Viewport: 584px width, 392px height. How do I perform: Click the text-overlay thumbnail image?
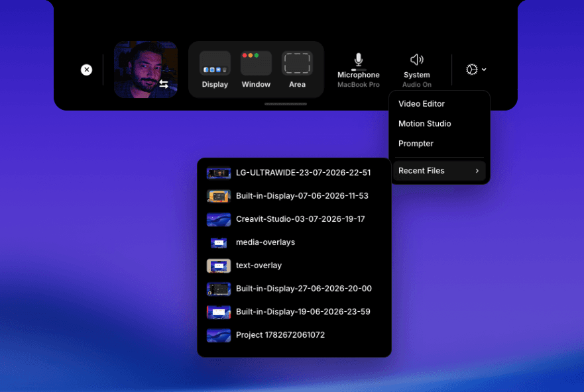(219, 266)
